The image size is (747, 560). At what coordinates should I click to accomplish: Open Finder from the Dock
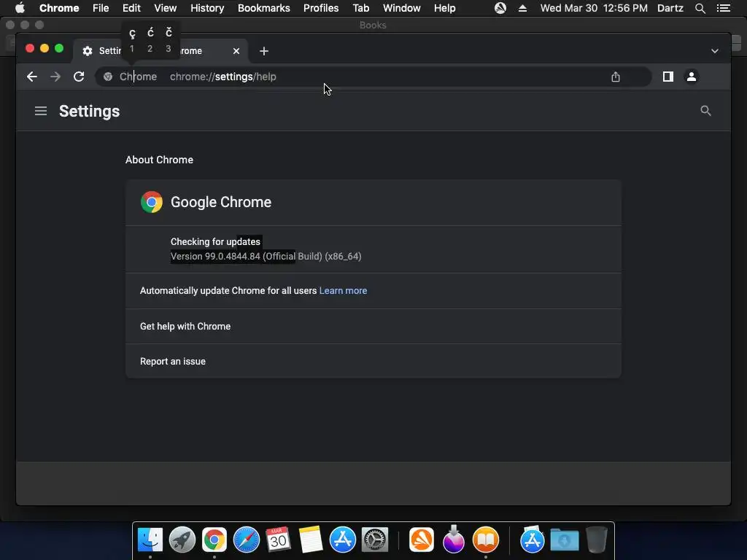click(150, 540)
